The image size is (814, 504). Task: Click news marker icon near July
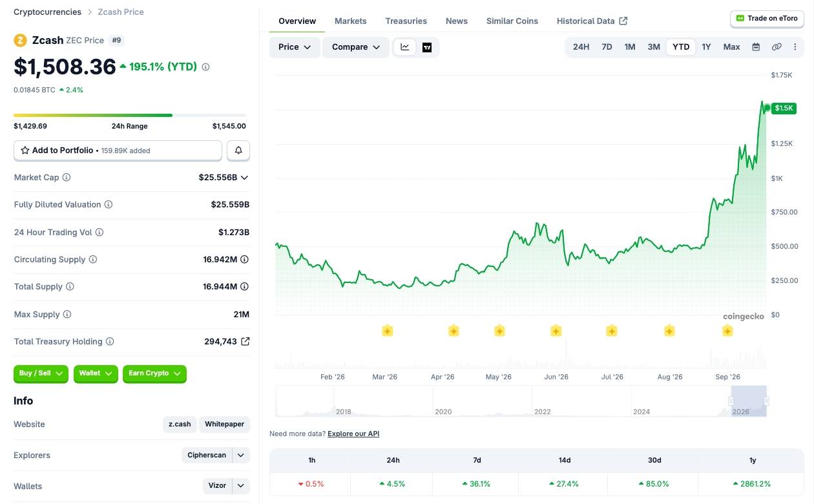612,331
